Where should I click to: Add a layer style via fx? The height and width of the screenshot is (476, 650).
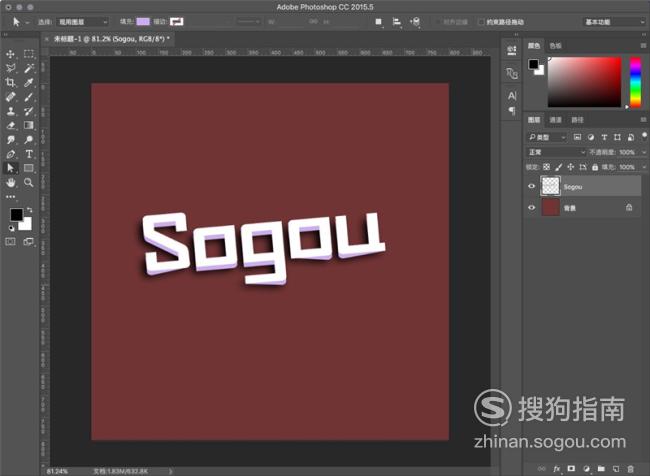557,469
